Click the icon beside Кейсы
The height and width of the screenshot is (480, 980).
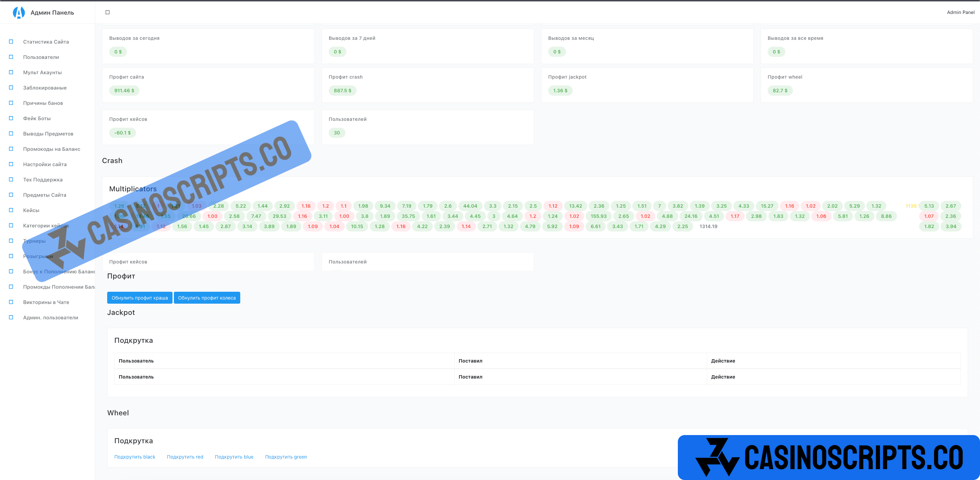pos(11,210)
